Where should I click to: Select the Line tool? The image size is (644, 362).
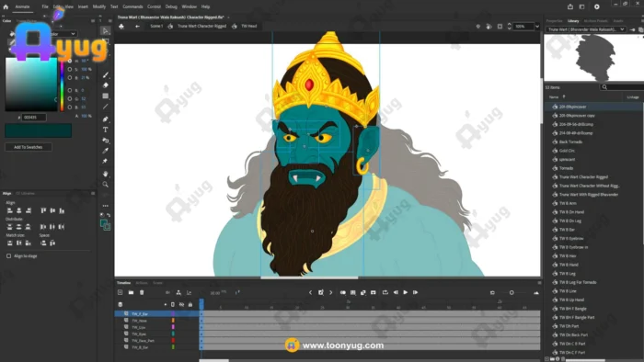pos(106,107)
